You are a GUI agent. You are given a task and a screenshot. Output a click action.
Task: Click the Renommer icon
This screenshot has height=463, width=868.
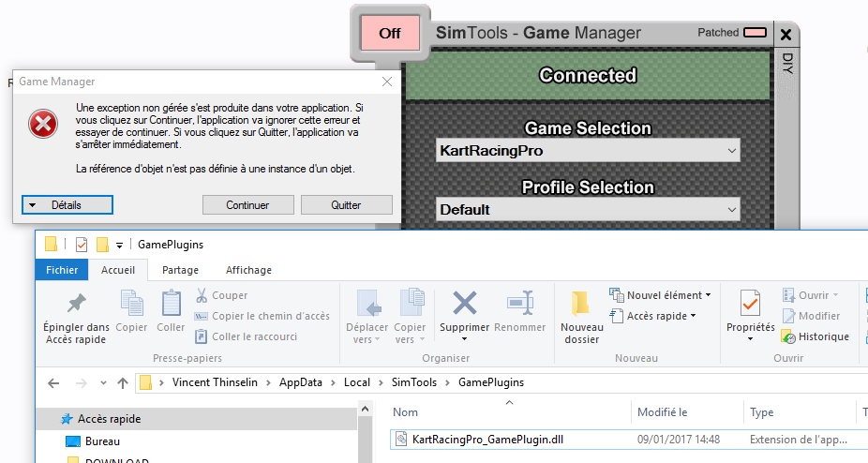(519, 305)
